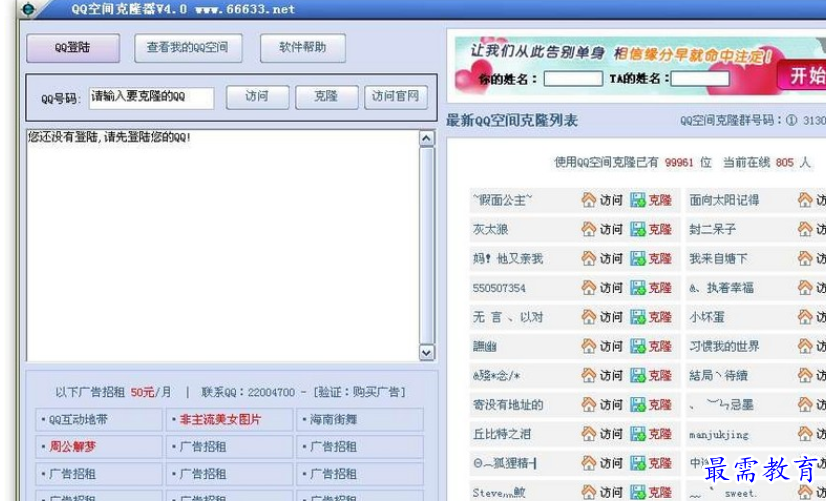This screenshot has width=826, height=501.
Task: Click 访问 link for ~假面公主~
Action: click(x=611, y=200)
